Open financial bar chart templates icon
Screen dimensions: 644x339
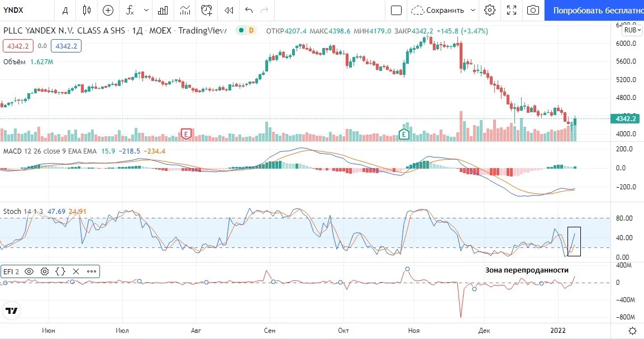163,10
